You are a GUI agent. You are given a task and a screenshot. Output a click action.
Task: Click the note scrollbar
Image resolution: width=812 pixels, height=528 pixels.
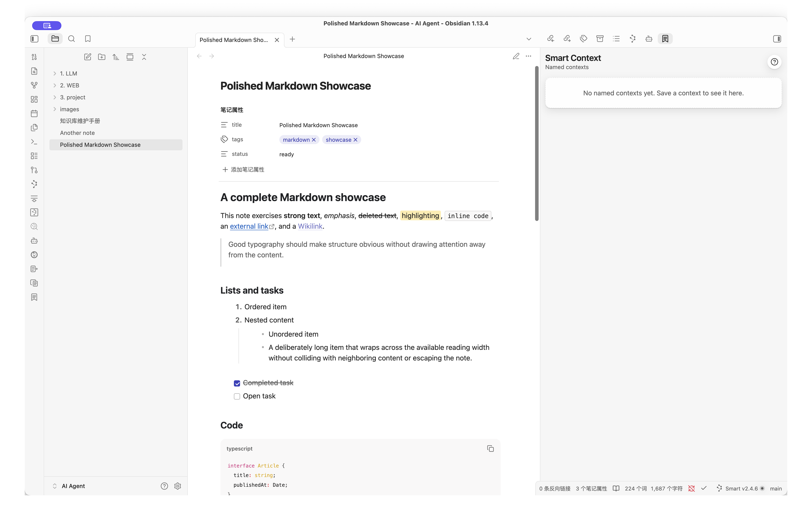[537, 143]
